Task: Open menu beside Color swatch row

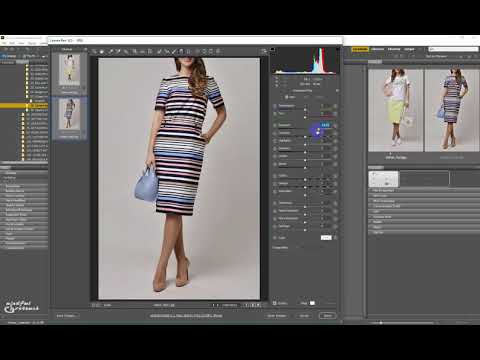Action: [x=335, y=238]
